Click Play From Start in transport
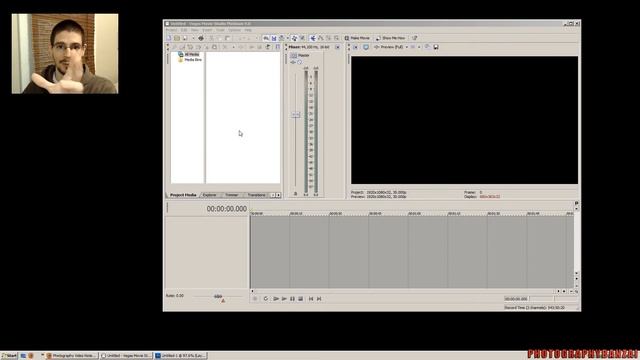 pyautogui.click(x=276, y=299)
